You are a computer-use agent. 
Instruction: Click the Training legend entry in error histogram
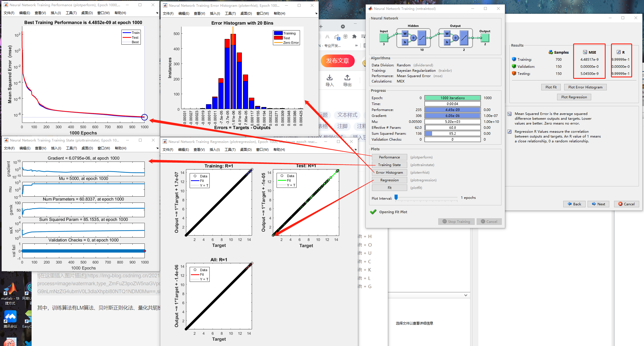point(289,33)
